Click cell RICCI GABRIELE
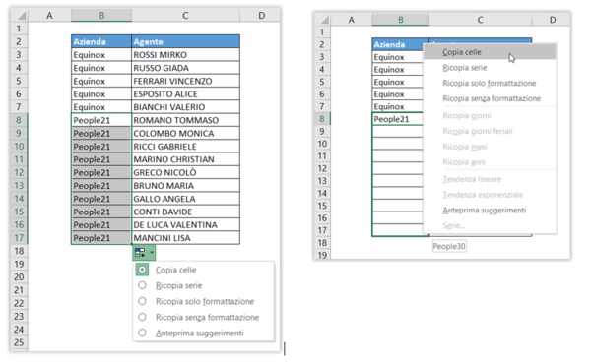Image resolution: width=591 pixels, height=364 pixels. coord(185,146)
